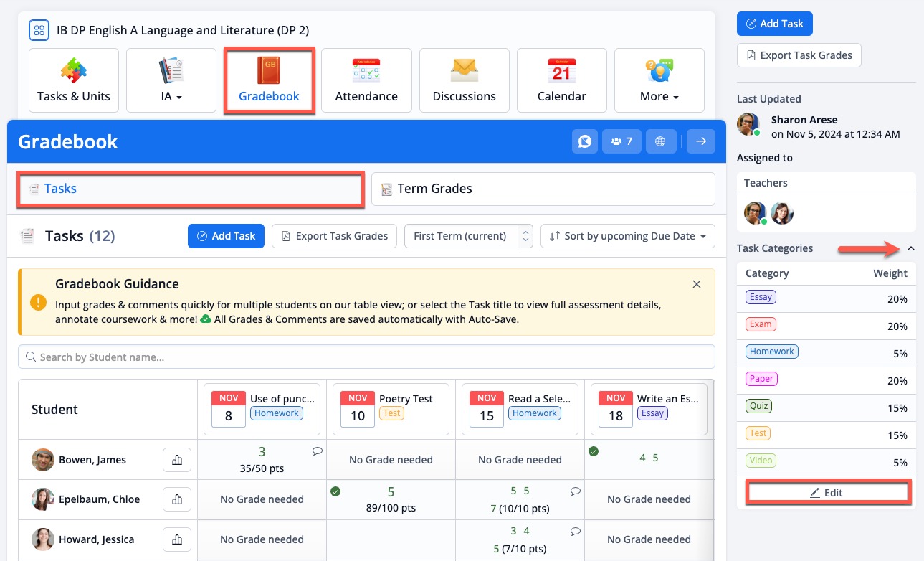Viewport: 924px width, 561px height.
Task: Open the Gradebook tile
Action: pyautogui.click(x=269, y=80)
